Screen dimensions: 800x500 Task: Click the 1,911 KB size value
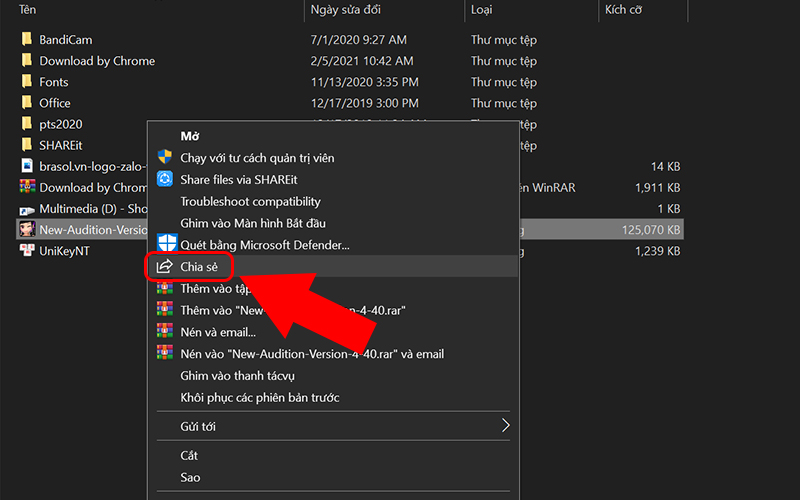(x=658, y=188)
